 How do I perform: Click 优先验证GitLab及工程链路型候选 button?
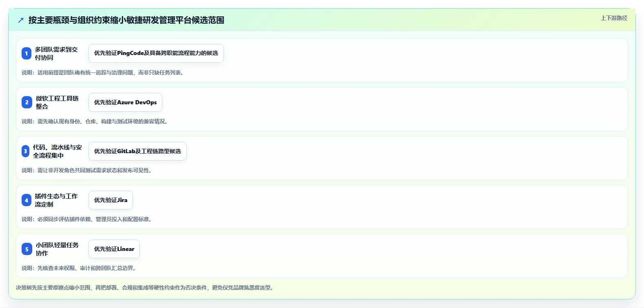tap(138, 151)
